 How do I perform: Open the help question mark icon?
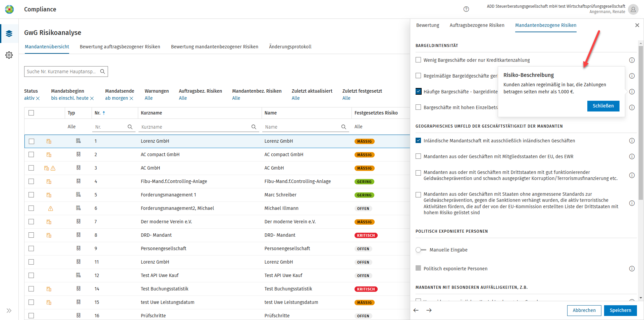[466, 9]
